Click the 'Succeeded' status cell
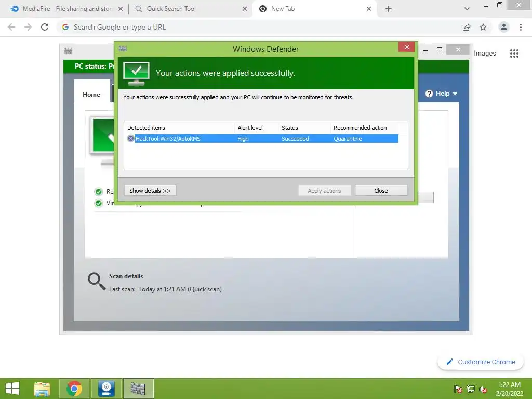This screenshot has width=532, height=399. pos(295,139)
